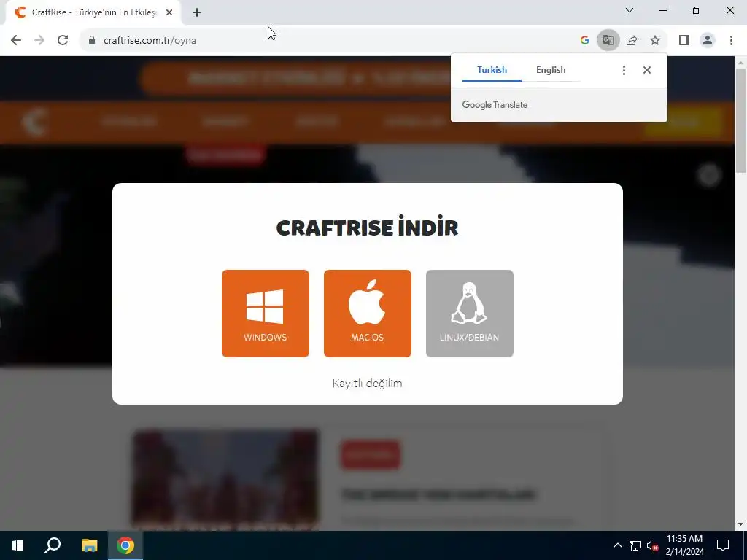The width and height of the screenshot is (747, 560).
Task: Select Turkish tab in Translate popup
Action: pyautogui.click(x=492, y=70)
